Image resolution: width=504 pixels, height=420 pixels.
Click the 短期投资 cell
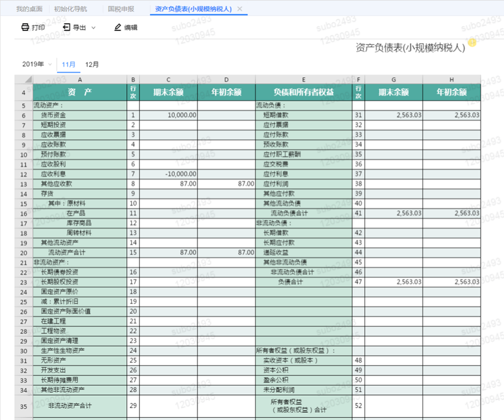point(79,125)
